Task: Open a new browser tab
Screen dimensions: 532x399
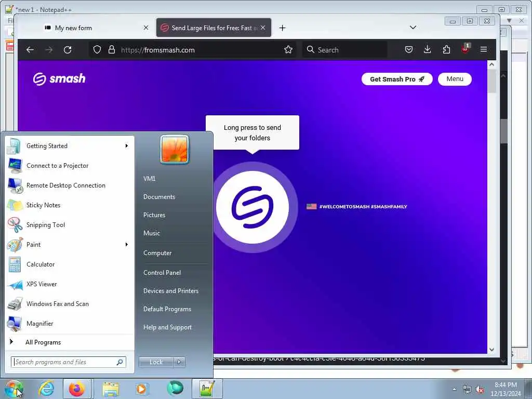Action: click(x=282, y=28)
